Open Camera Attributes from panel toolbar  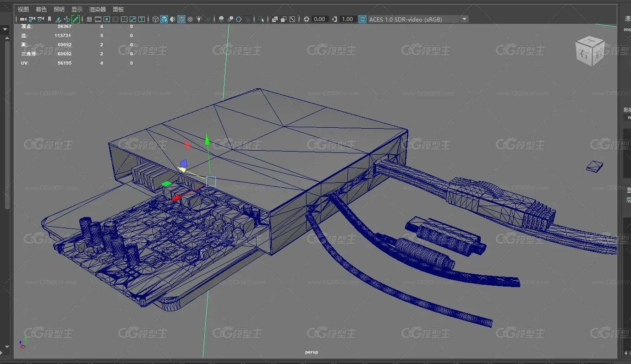pos(40,19)
